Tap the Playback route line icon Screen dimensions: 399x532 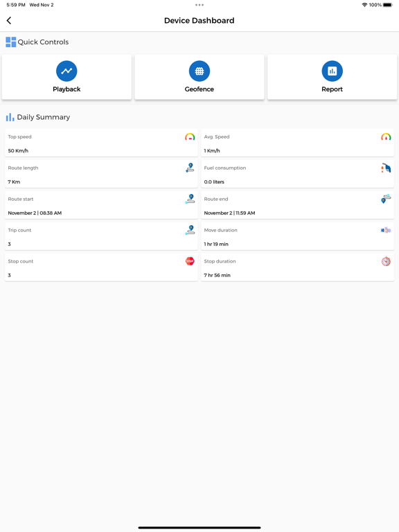point(66,71)
